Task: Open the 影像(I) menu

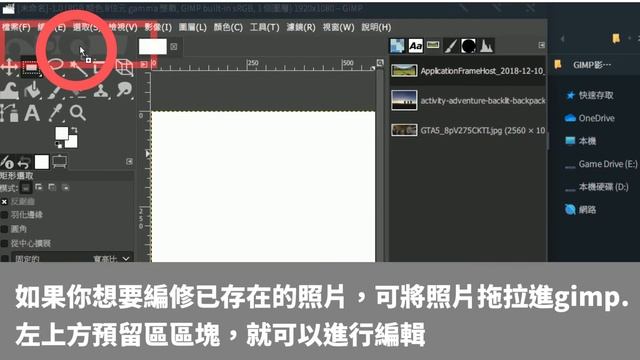Action: [x=158, y=27]
